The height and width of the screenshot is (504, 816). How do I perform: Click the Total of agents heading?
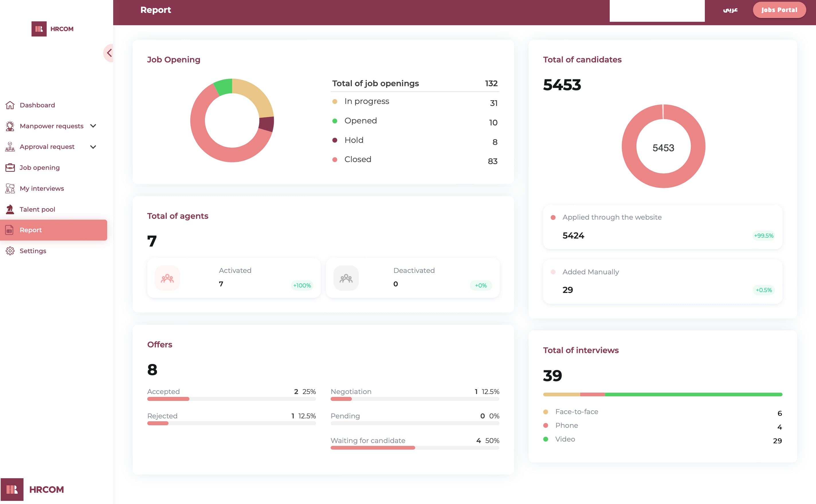pyautogui.click(x=178, y=216)
